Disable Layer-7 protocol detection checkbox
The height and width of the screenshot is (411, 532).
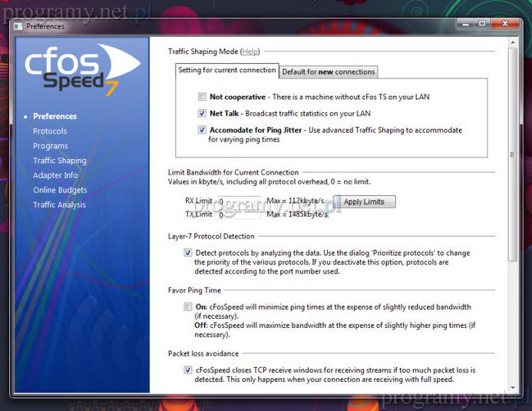click(x=188, y=253)
